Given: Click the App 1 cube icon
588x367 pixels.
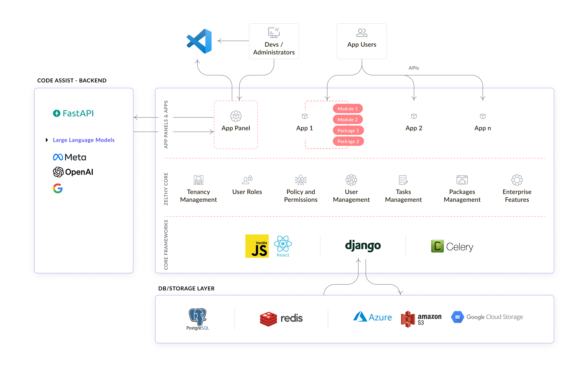Looking at the screenshot, I should pos(305,116).
